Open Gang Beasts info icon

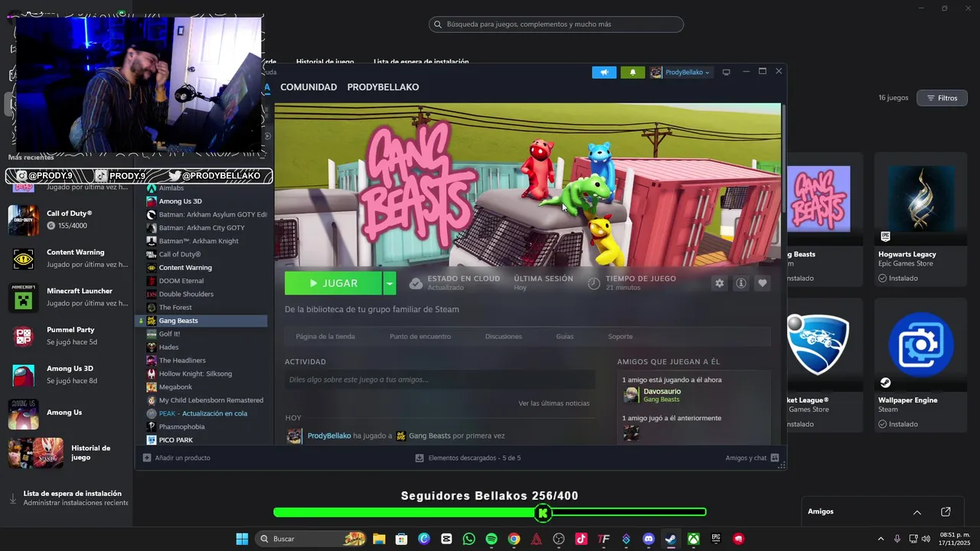740,283
